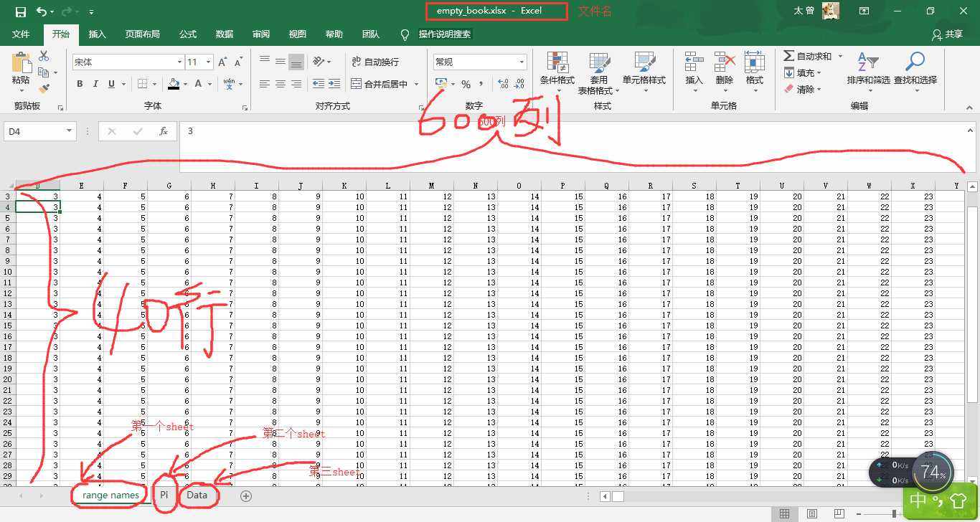Click the wén phonetic guide icon
Image resolution: width=980 pixels, height=522 pixels.
229,84
